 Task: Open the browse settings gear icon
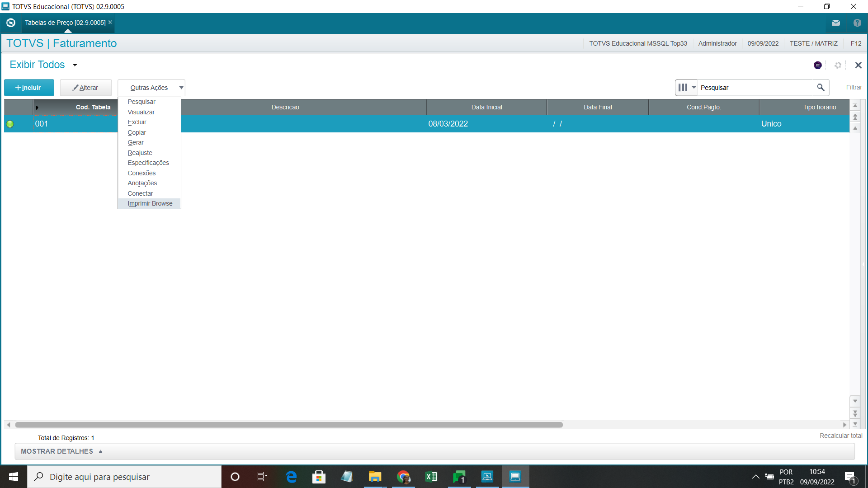[x=838, y=65]
